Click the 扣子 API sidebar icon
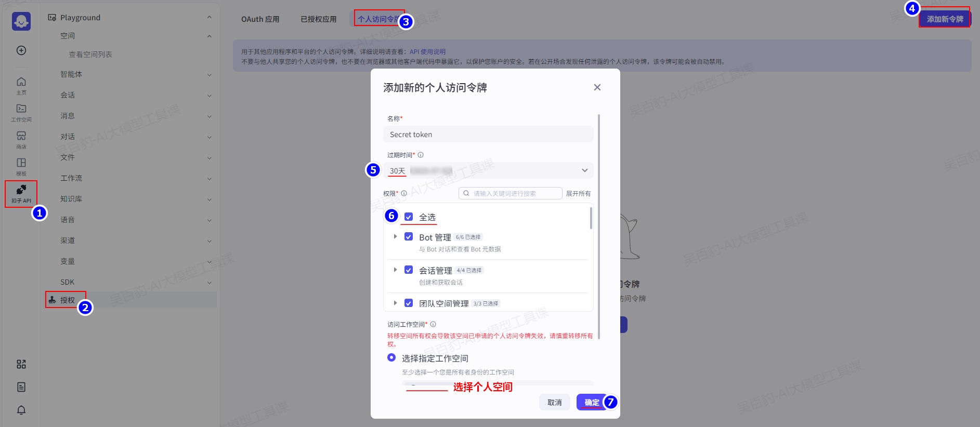 click(21, 193)
